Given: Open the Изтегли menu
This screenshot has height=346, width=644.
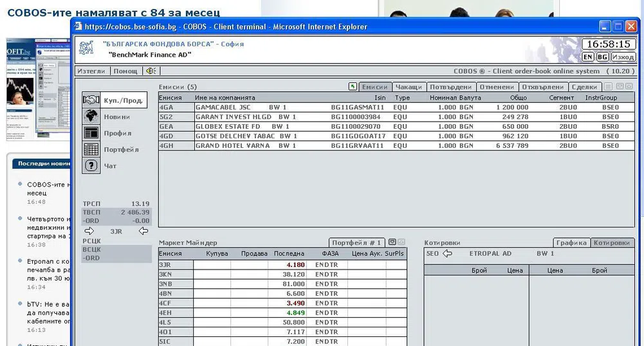Looking at the screenshot, I should coord(91,71).
